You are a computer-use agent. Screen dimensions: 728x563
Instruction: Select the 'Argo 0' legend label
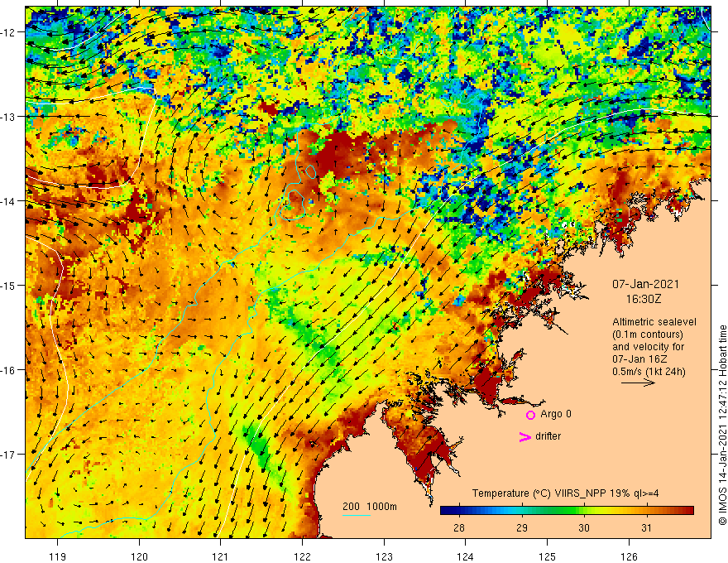(x=556, y=414)
